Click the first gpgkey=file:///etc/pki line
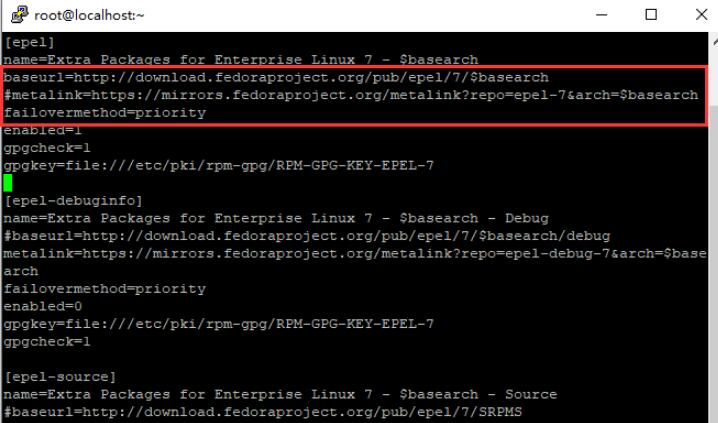The width and height of the screenshot is (718, 423). tap(218, 165)
